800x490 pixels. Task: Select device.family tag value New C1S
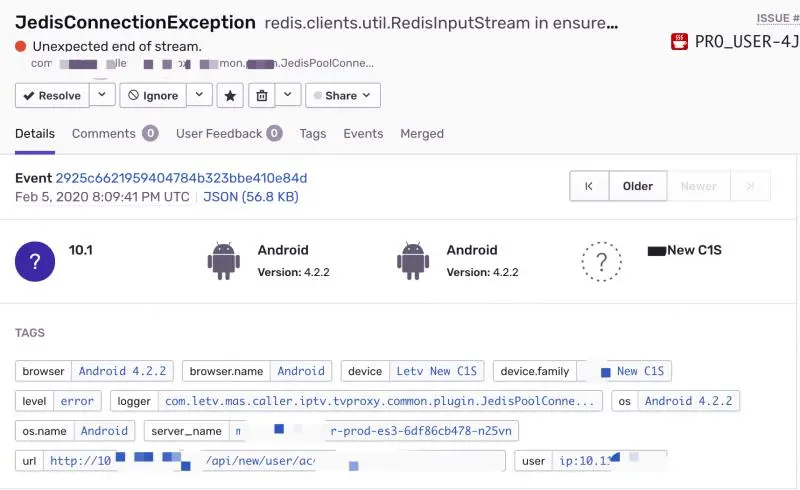pos(624,371)
